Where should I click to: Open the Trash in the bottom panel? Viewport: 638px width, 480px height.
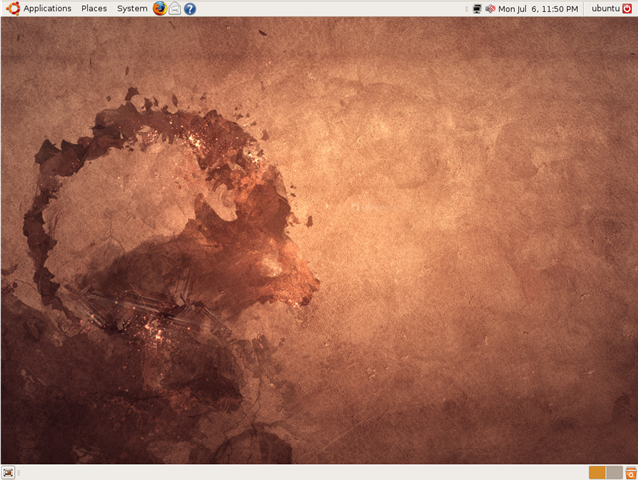coord(631,473)
